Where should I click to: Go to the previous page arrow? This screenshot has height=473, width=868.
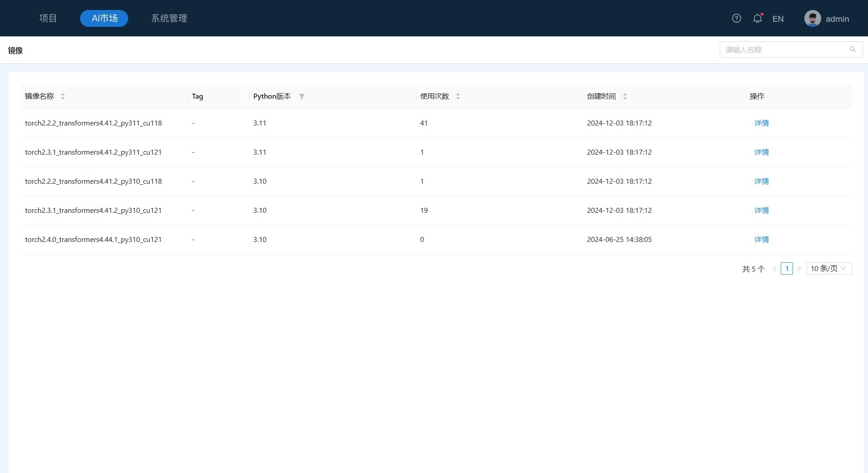[x=774, y=269]
